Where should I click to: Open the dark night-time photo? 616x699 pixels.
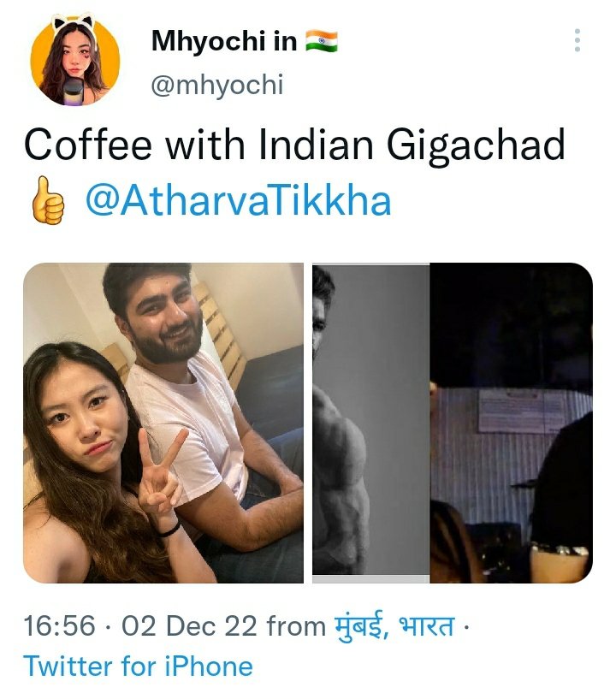tap(512, 423)
